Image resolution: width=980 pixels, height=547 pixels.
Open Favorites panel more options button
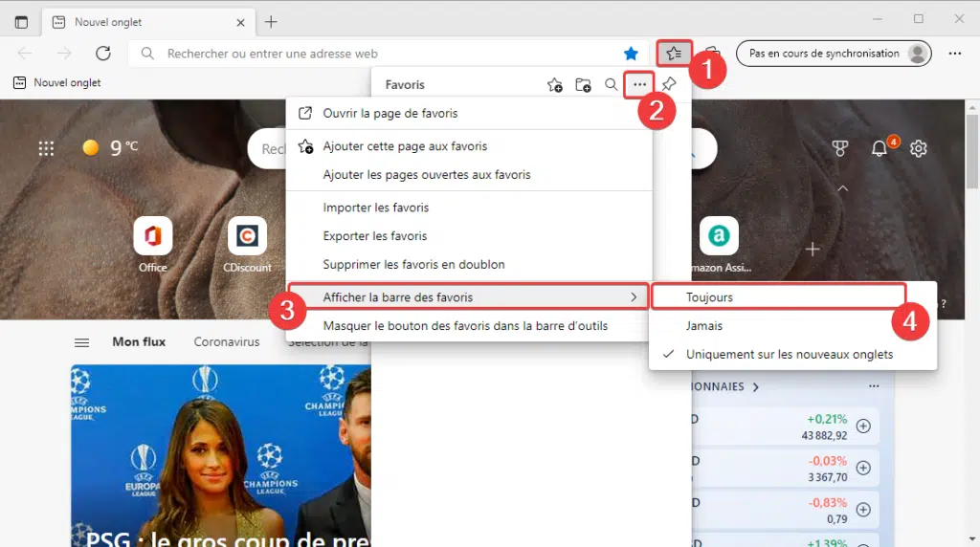(x=639, y=84)
